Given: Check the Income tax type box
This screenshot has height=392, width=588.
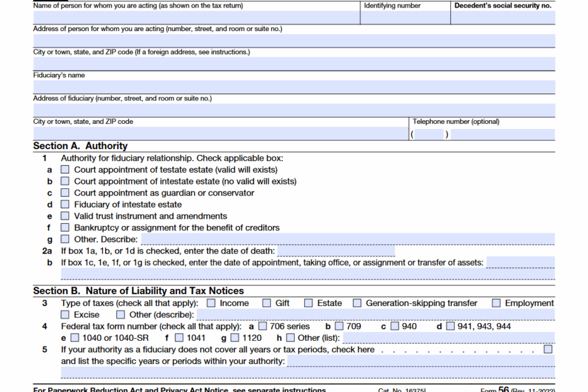Looking at the screenshot, I should (x=211, y=303).
